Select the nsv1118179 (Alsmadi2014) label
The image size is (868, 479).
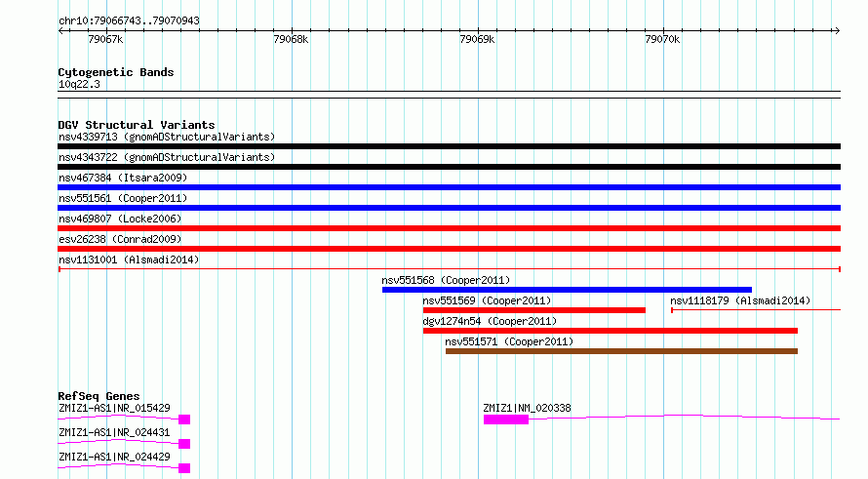point(740,300)
